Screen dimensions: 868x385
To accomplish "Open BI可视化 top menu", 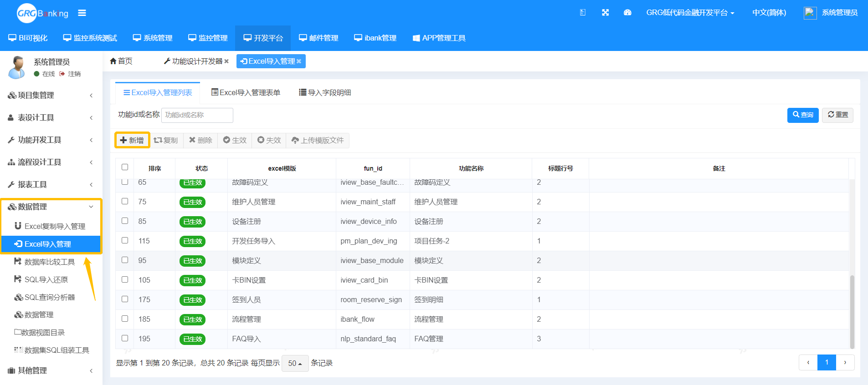I will 28,38.
